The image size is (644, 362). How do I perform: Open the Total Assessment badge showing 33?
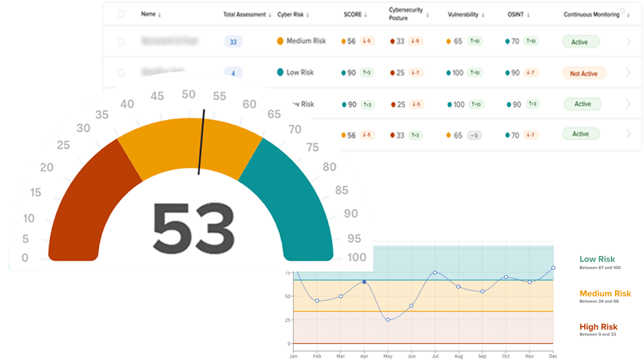click(x=233, y=42)
